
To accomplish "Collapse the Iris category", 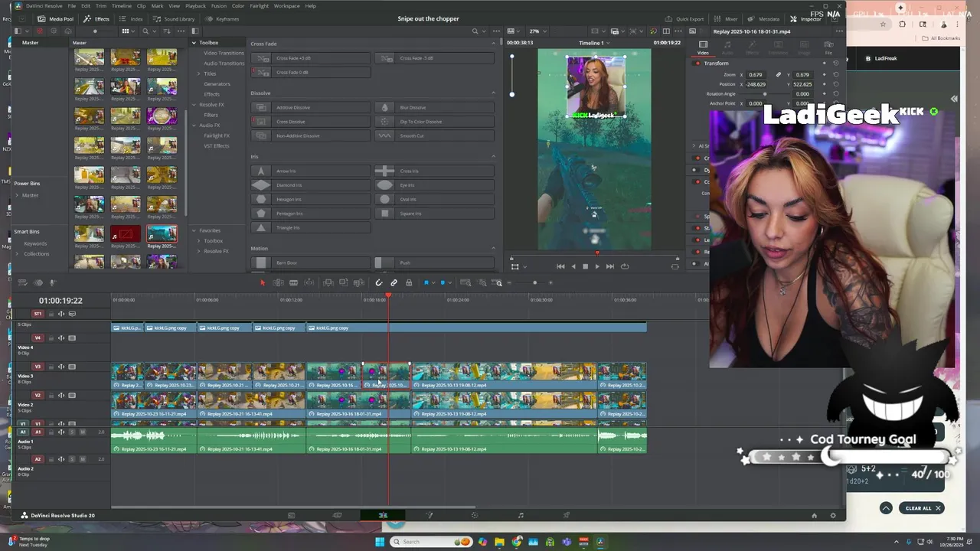I will click(493, 157).
